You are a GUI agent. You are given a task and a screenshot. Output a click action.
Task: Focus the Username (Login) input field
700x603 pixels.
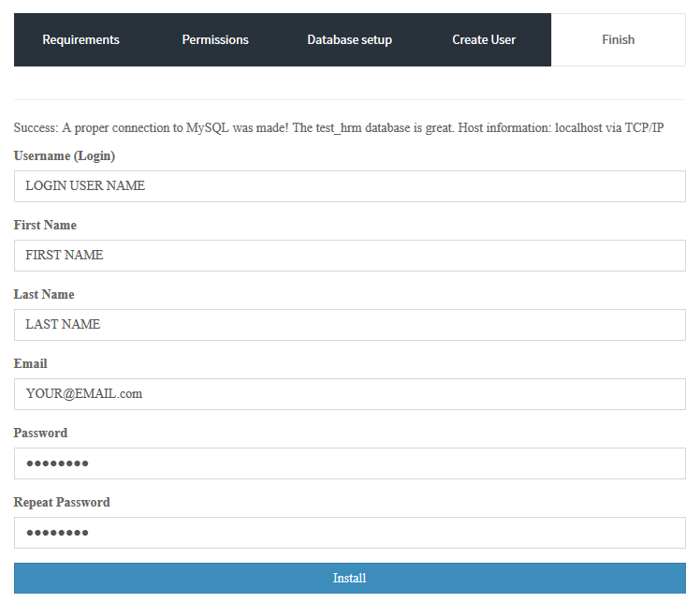coord(350,186)
